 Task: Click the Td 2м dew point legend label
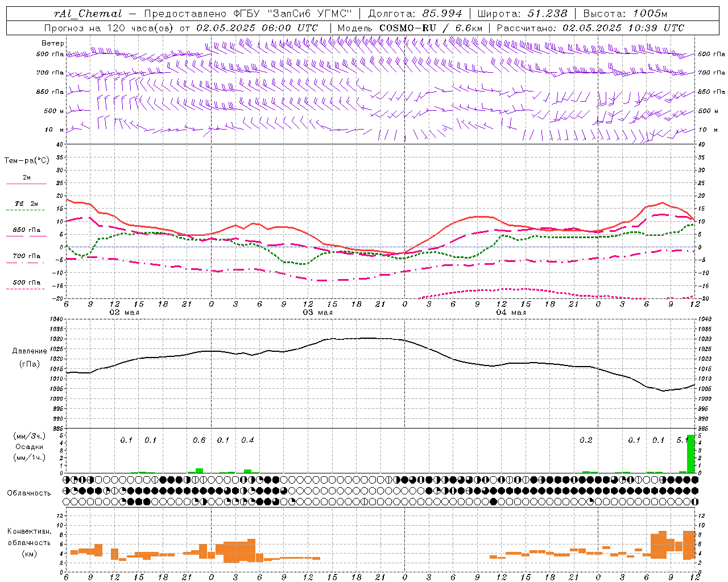coord(27,203)
